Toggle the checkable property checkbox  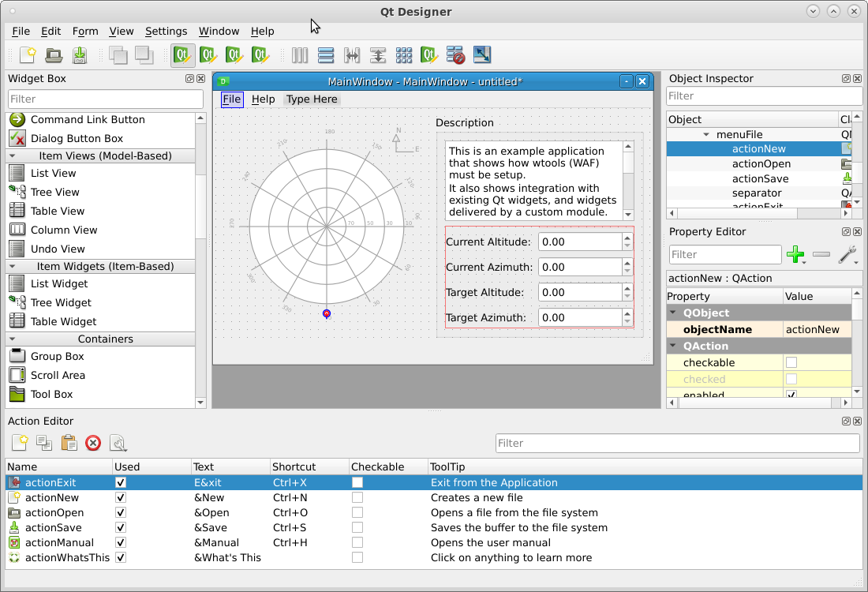tap(791, 362)
